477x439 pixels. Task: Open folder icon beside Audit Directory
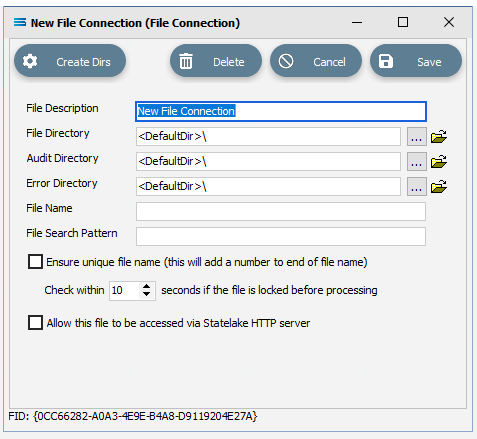(439, 162)
